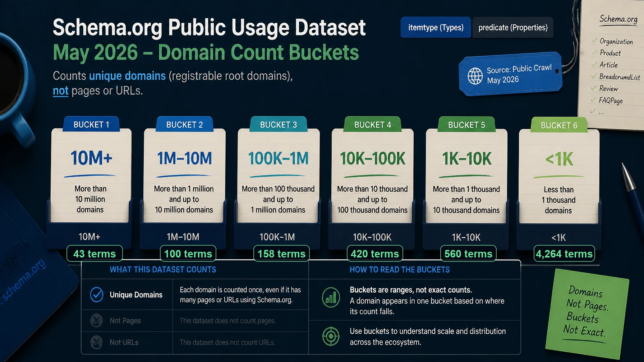
Task: Click 'Use buckets to understand scale' text
Action: 428,337
